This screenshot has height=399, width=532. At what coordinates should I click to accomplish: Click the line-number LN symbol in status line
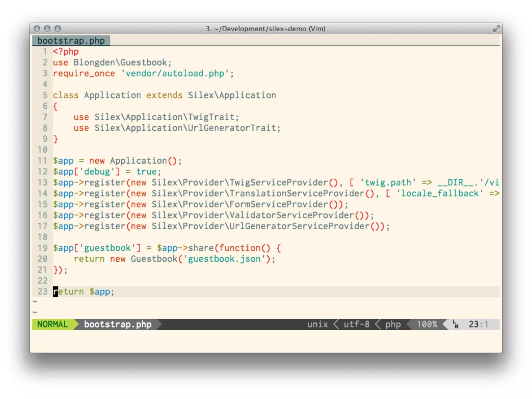(x=455, y=324)
